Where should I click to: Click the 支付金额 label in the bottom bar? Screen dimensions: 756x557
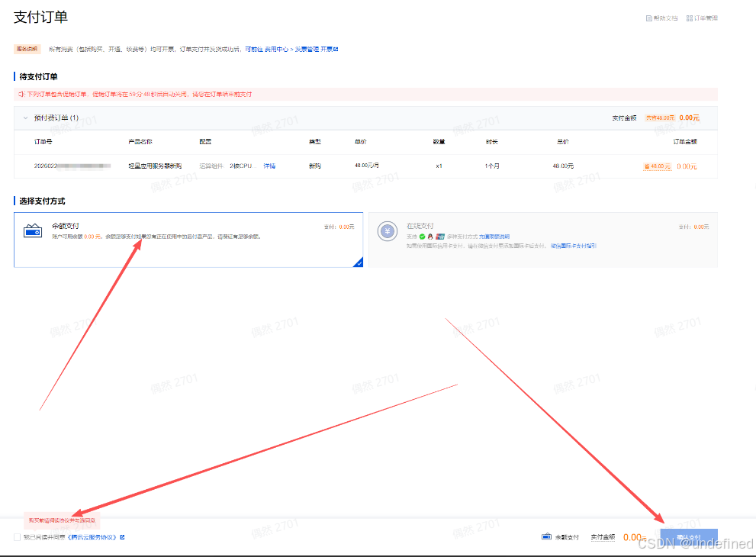click(603, 537)
